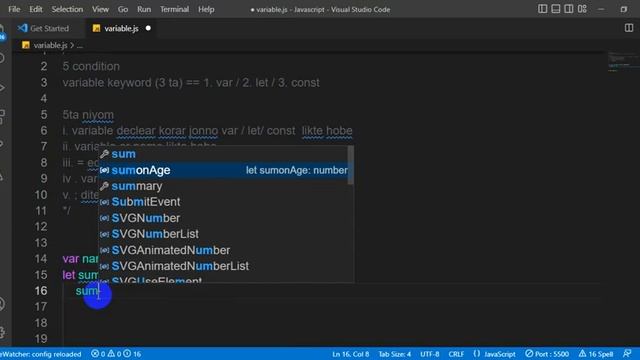Open the Selection menu
The height and width of the screenshot is (360, 640).
coord(67,9)
